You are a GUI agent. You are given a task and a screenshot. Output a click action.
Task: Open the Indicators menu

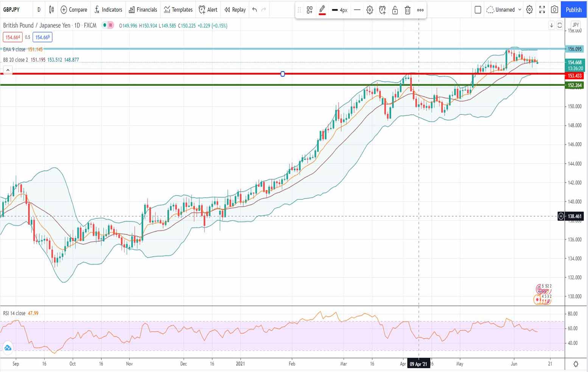click(108, 9)
